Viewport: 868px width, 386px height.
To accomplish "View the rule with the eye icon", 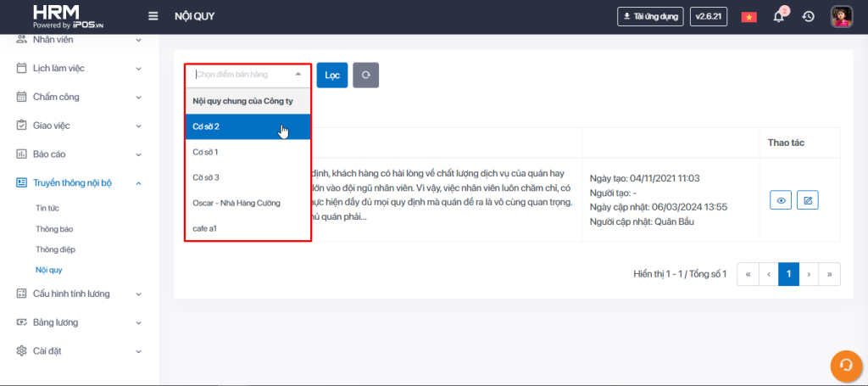I will point(781,200).
